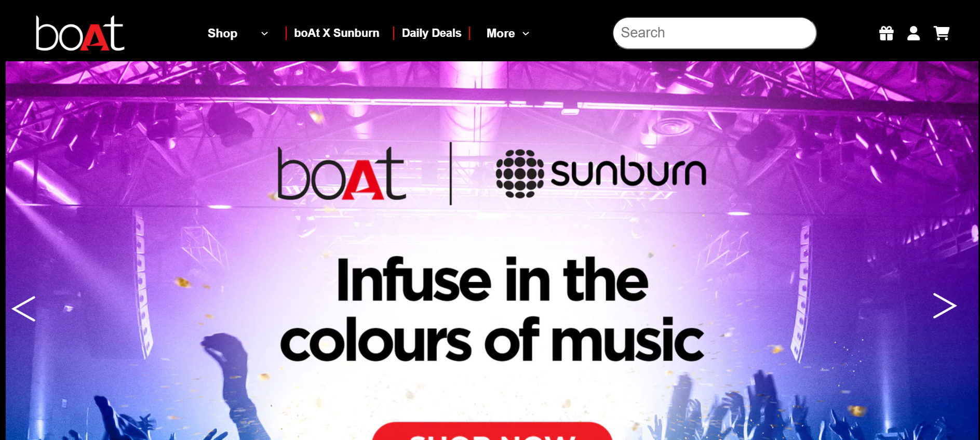Go to previous banner slide arrow

tap(24, 309)
